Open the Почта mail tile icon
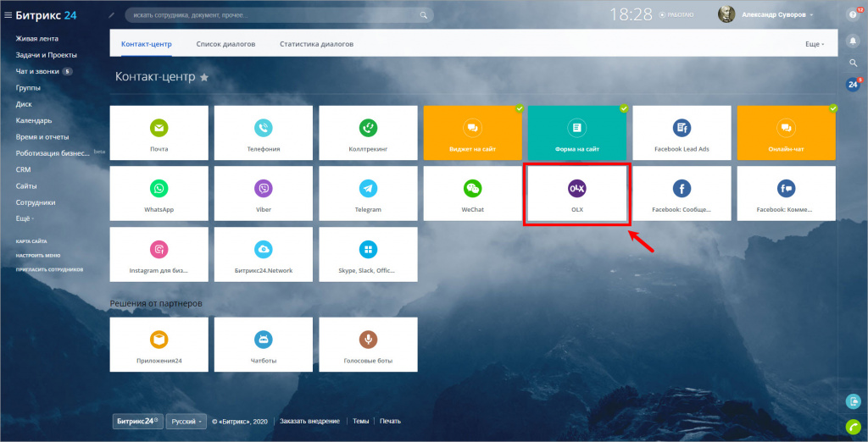 159,129
